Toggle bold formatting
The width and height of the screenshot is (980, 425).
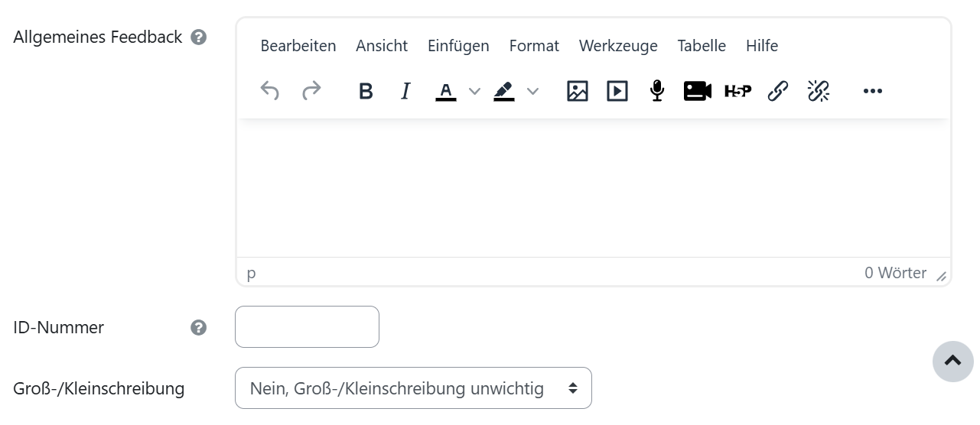click(366, 91)
